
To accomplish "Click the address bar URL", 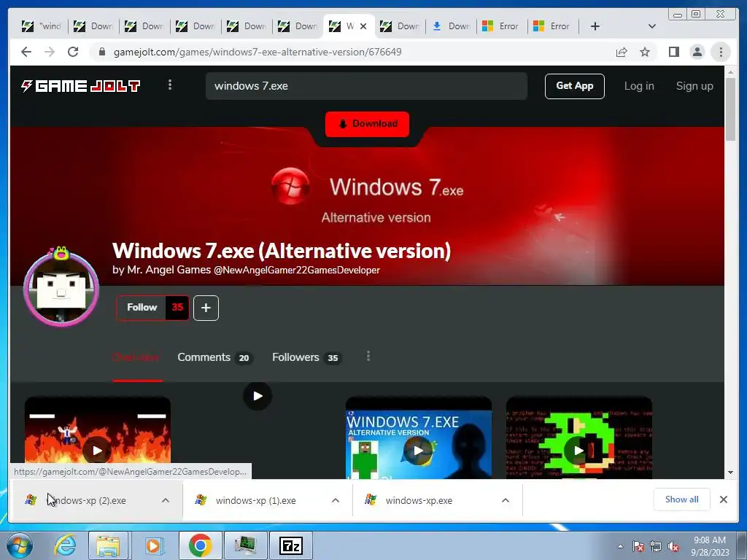I will (x=258, y=52).
